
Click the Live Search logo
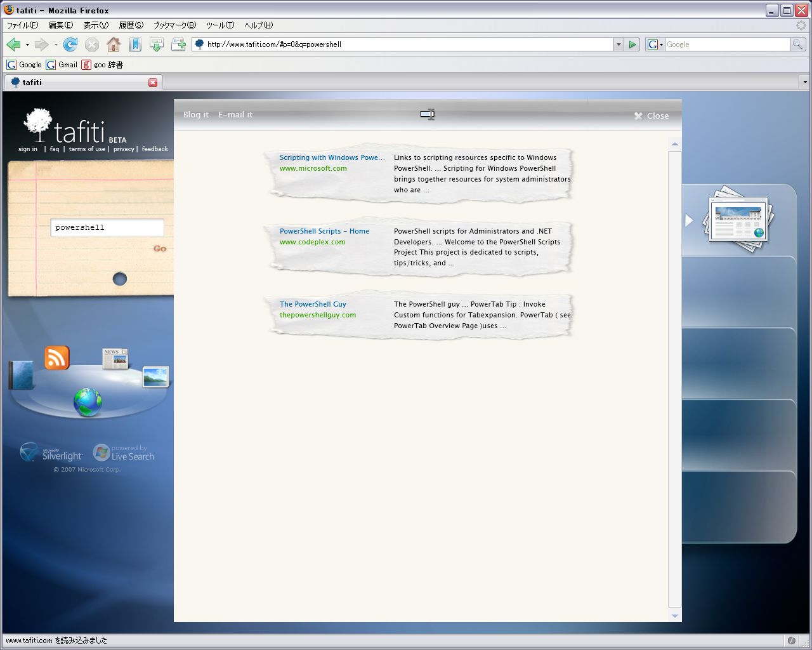124,453
